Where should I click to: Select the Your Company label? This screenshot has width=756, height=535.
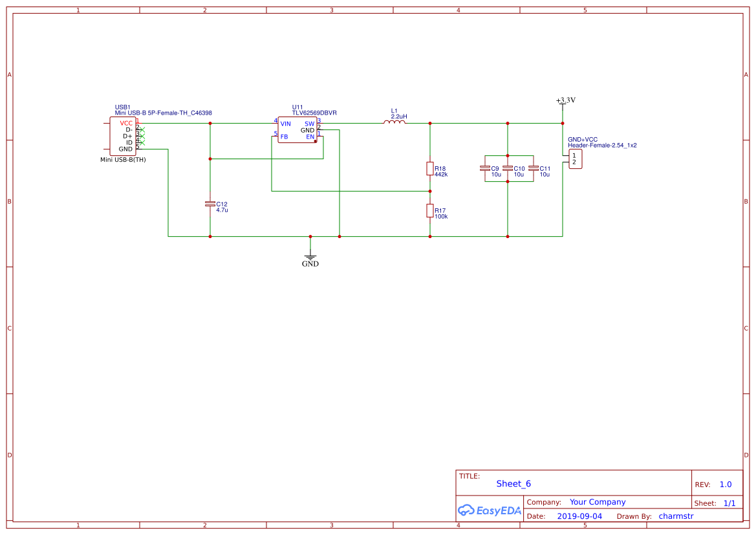(596, 501)
